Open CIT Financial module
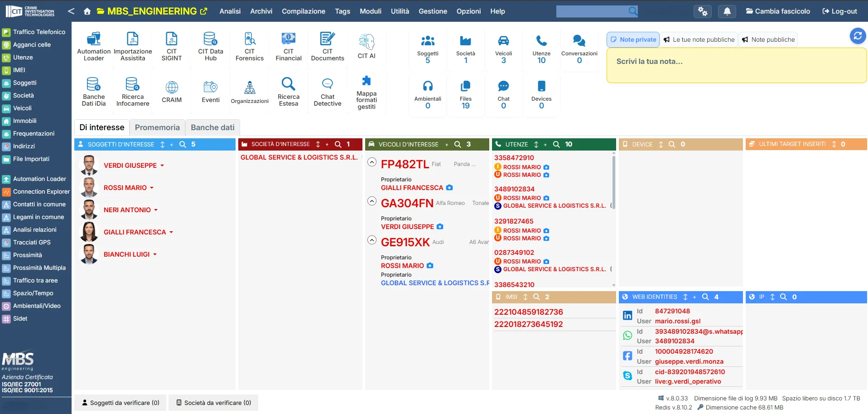 pos(289,47)
